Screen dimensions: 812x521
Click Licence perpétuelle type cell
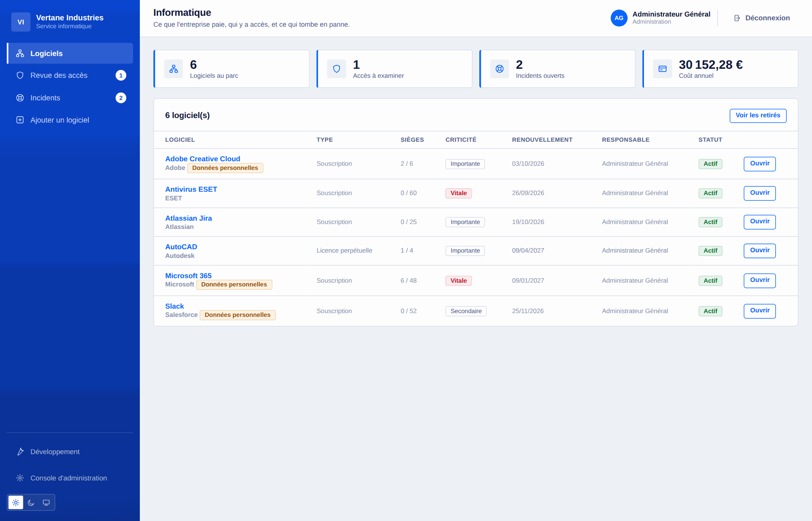tap(344, 250)
